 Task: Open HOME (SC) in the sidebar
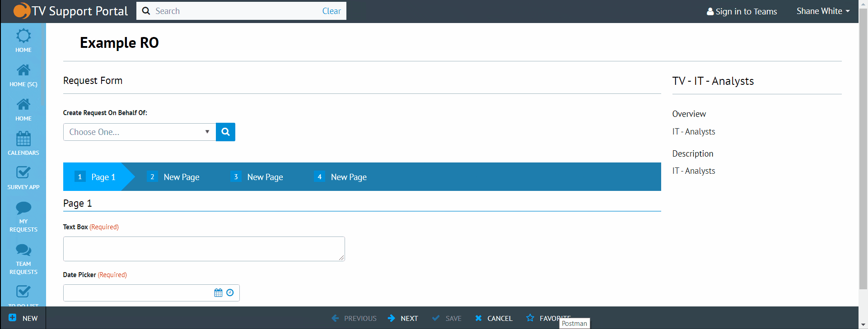pyautogui.click(x=23, y=75)
